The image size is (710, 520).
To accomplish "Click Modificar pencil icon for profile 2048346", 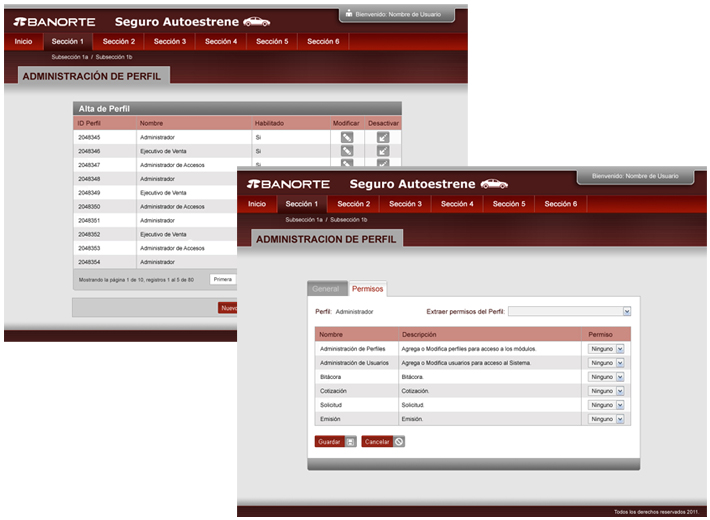I will tap(347, 151).
